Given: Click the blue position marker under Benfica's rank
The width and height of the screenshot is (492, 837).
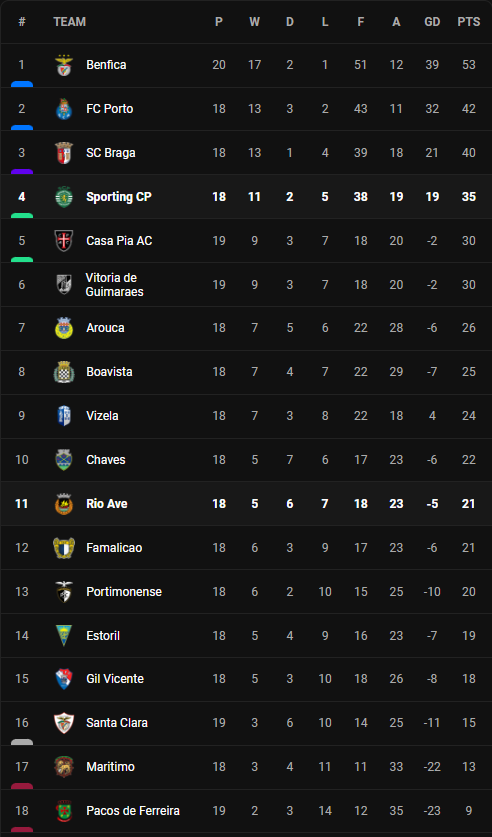Looking at the screenshot, I should click(22, 84).
